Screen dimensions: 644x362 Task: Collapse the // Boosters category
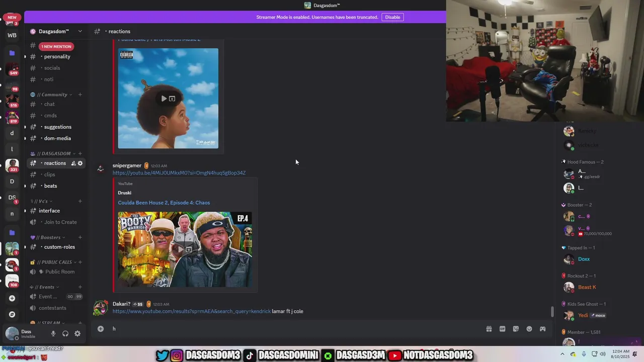[x=48, y=237]
